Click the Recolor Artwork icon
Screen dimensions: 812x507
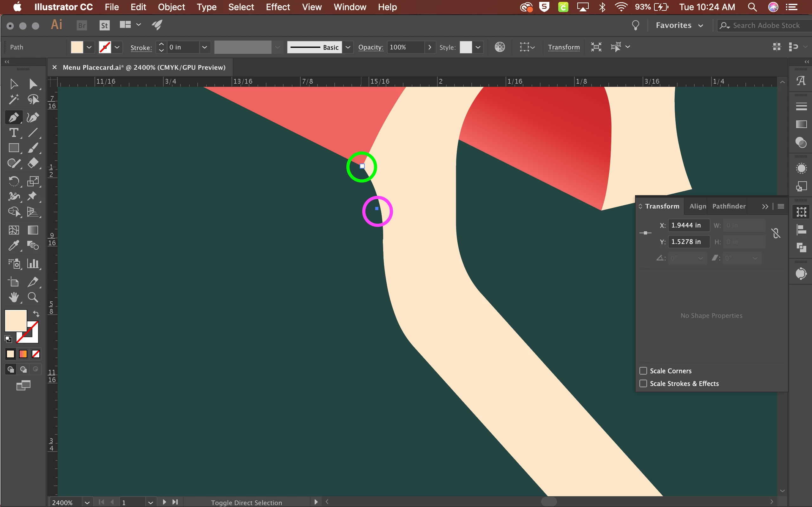tap(500, 47)
